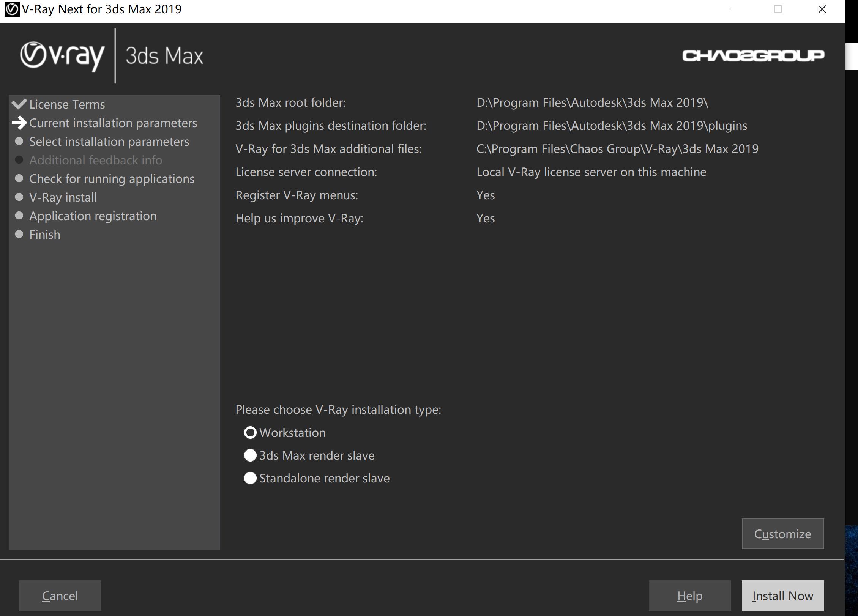The image size is (858, 616).
Task: Click the Help button
Action: pyautogui.click(x=689, y=596)
